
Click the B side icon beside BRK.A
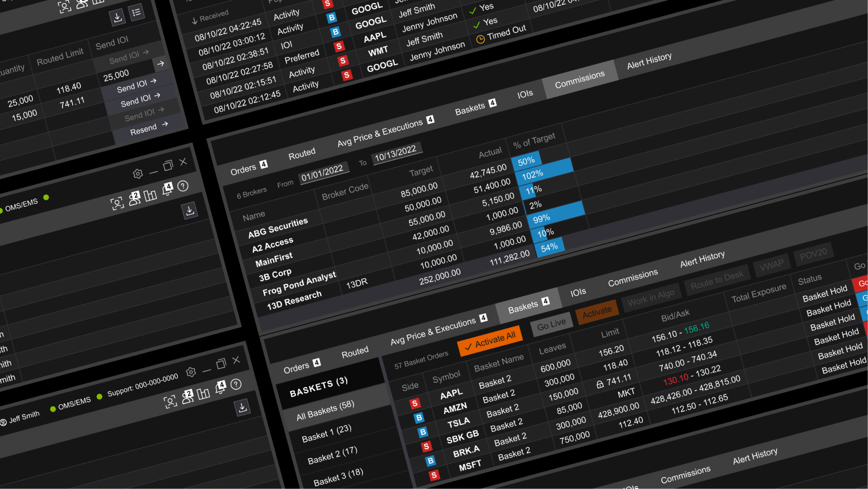point(430,461)
